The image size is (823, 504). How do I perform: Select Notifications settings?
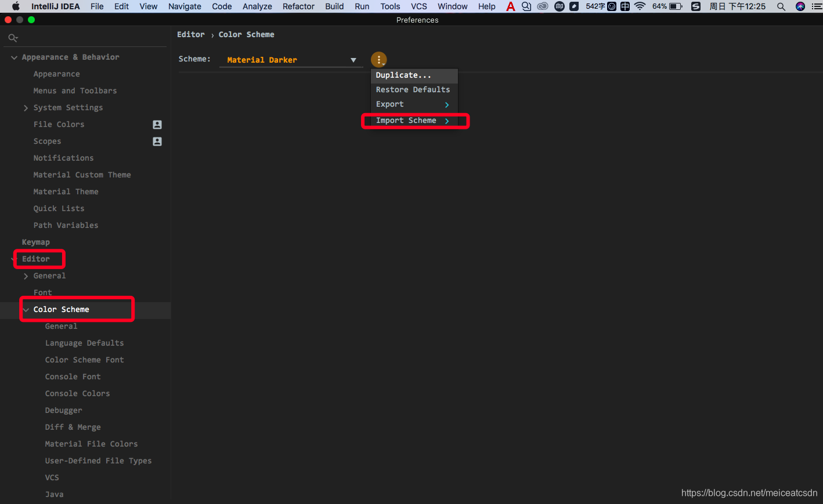(63, 158)
